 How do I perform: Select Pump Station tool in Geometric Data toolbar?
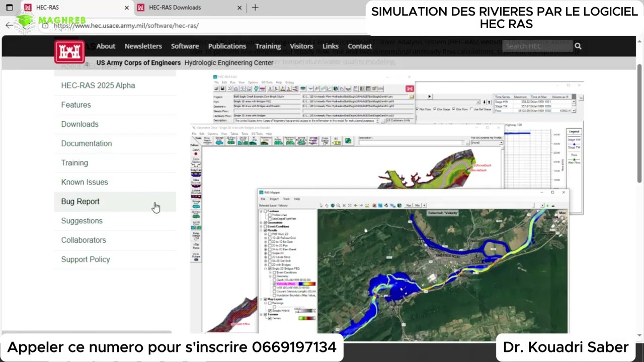click(325, 141)
